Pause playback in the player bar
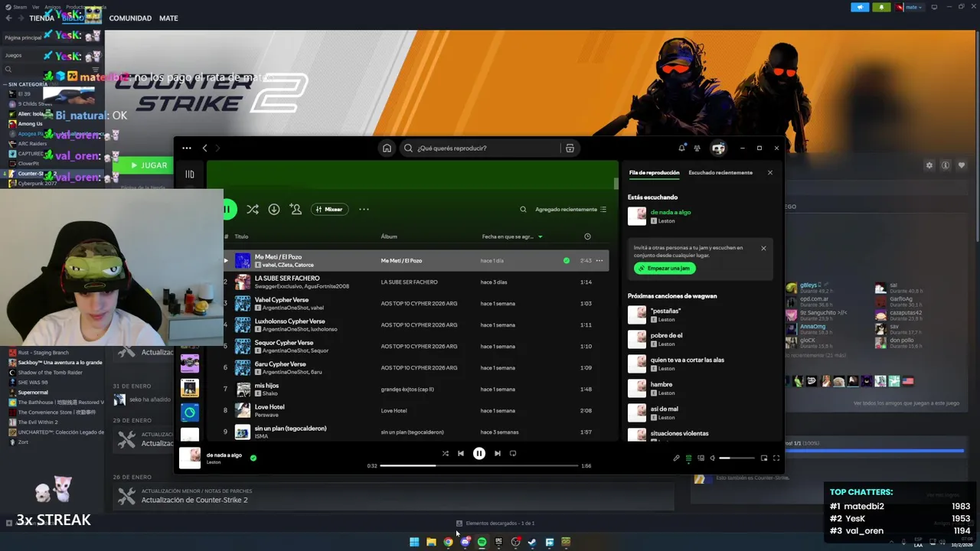Image resolution: width=980 pixels, height=551 pixels. (x=479, y=453)
